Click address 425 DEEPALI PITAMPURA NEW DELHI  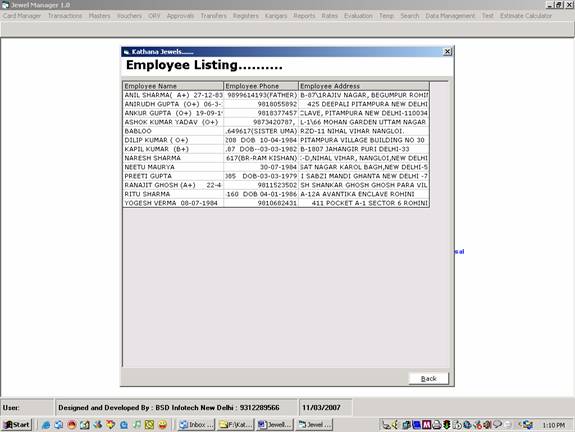pyautogui.click(x=367, y=104)
